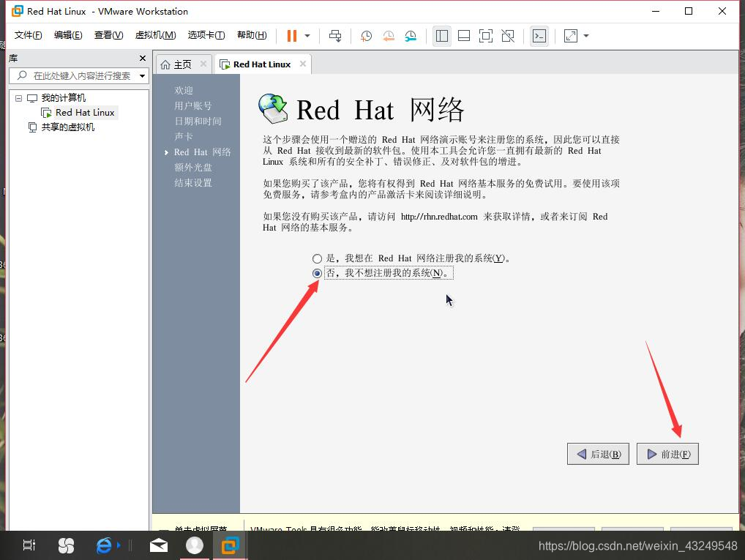Open the 虚拟机(M) menu
Screen dimensions: 745x560
click(x=155, y=35)
